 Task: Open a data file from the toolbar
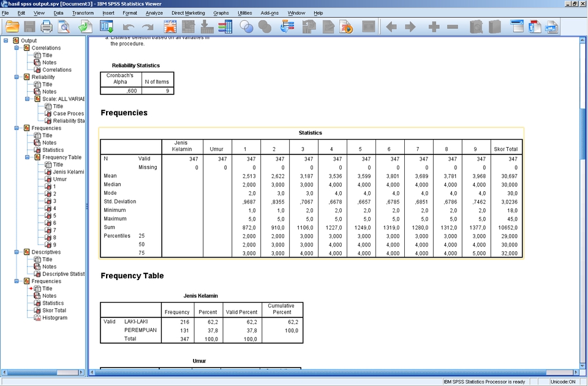(12, 26)
